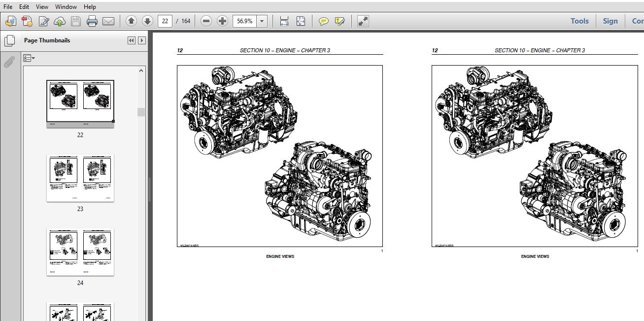Click the zoom value field 56.9%
The width and height of the screenshot is (644, 321).
[245, 21]
